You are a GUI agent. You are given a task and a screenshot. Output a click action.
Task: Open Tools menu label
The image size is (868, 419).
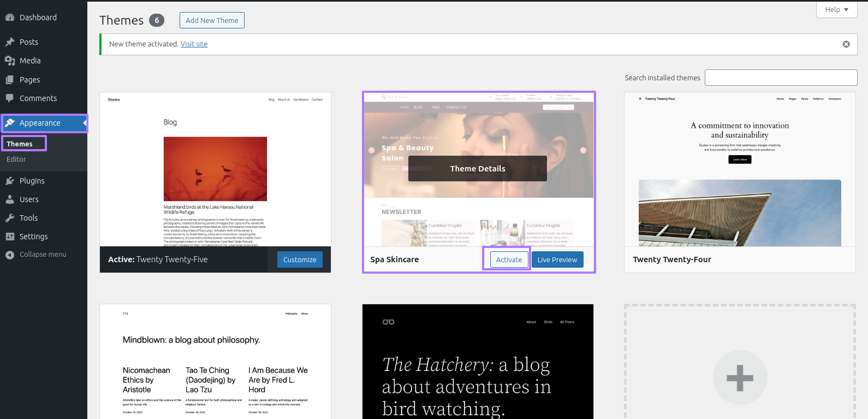point(28,218)
